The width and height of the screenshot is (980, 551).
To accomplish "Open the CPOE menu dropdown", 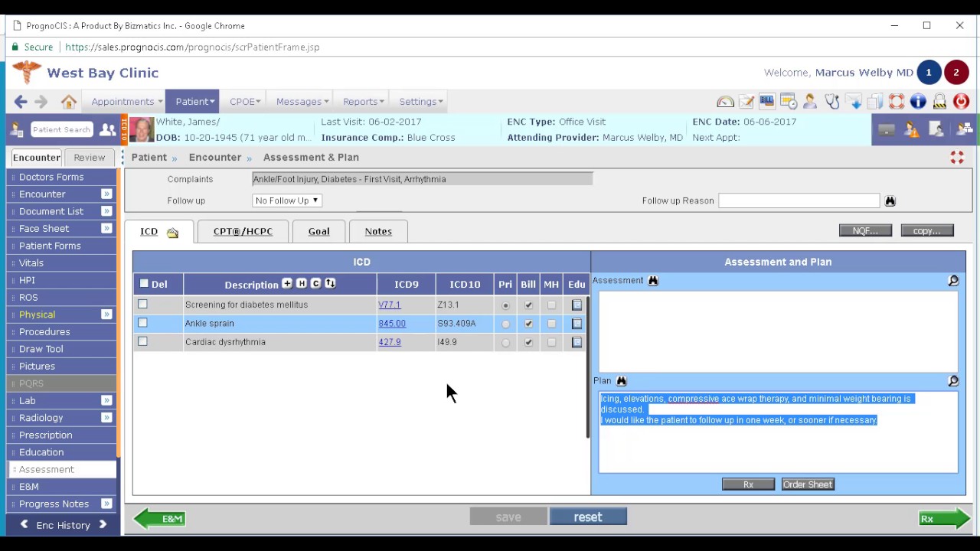I will coord(245,102).
